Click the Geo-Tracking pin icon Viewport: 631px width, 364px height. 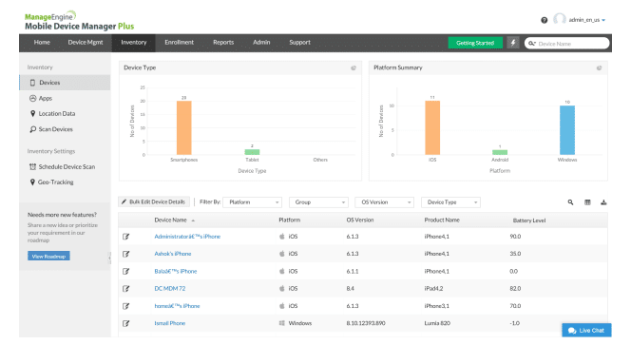point(32,182)
